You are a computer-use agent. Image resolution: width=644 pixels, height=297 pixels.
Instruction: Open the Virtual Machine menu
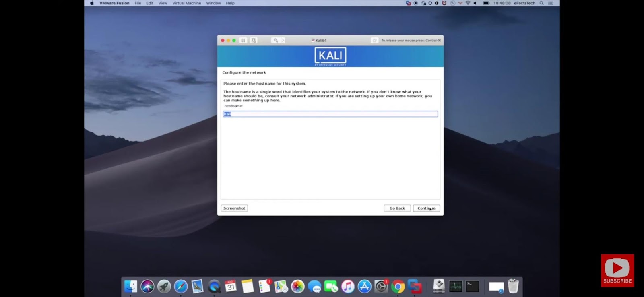[x=187, y=3]
